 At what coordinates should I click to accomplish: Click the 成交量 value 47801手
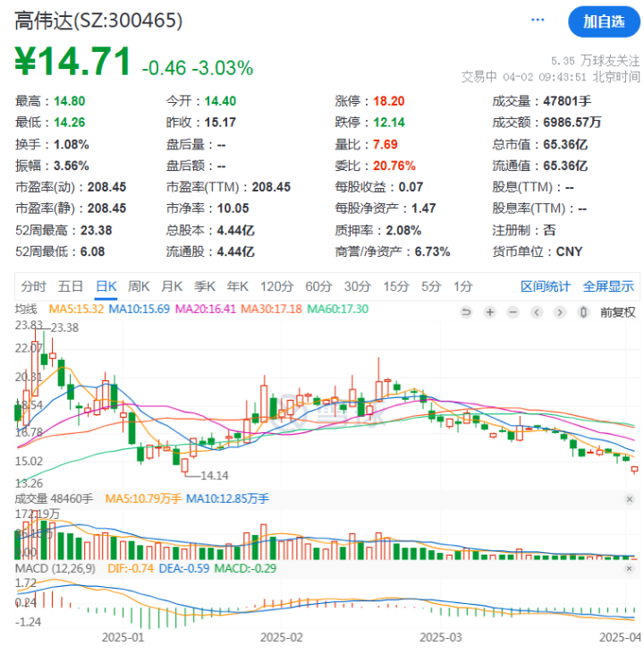coord(567,101)
